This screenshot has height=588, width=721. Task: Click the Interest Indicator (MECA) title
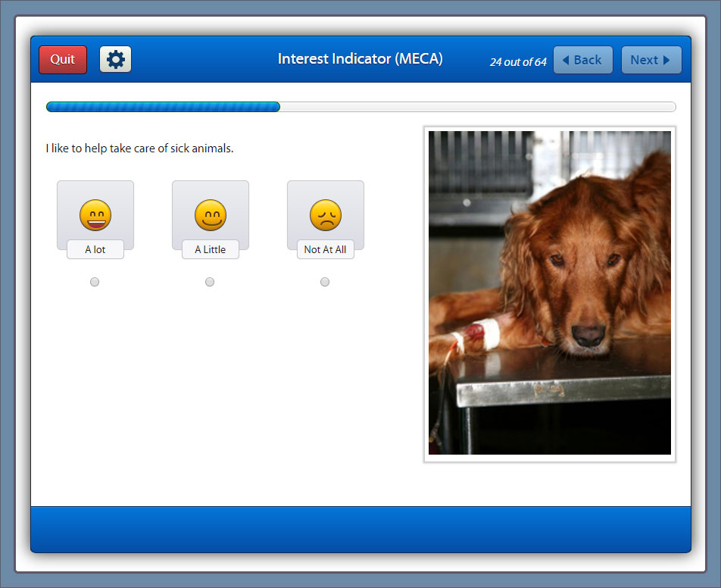click(360, 59)
